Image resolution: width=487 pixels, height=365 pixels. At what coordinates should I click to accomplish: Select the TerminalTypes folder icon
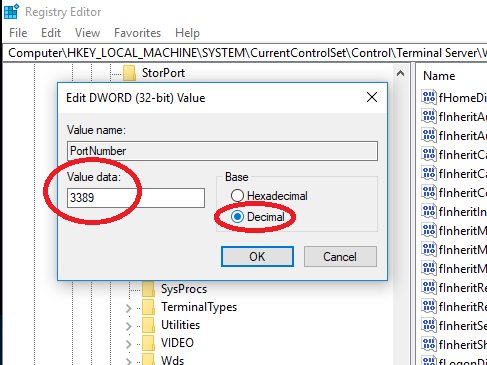tap(148, 307)
